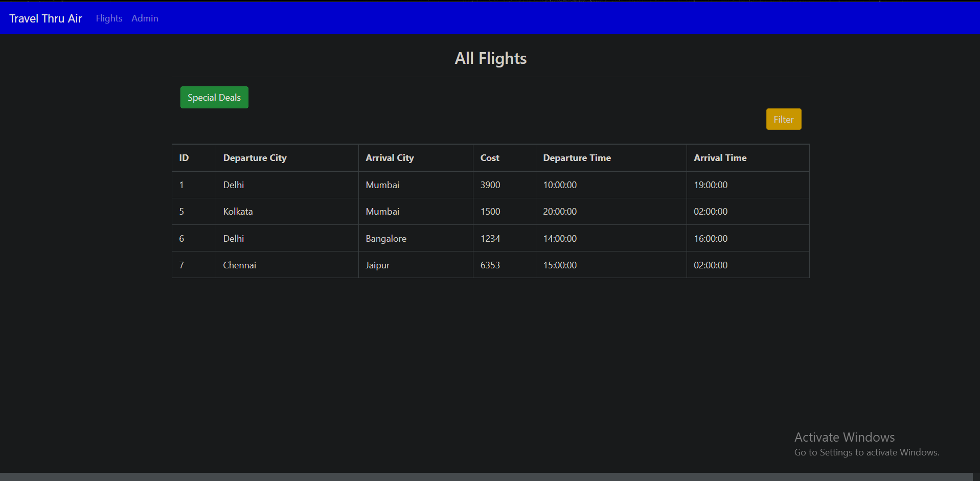
Task: Click arrival time 02:00:00 in Kolkata row
Action: click(748, 212)
